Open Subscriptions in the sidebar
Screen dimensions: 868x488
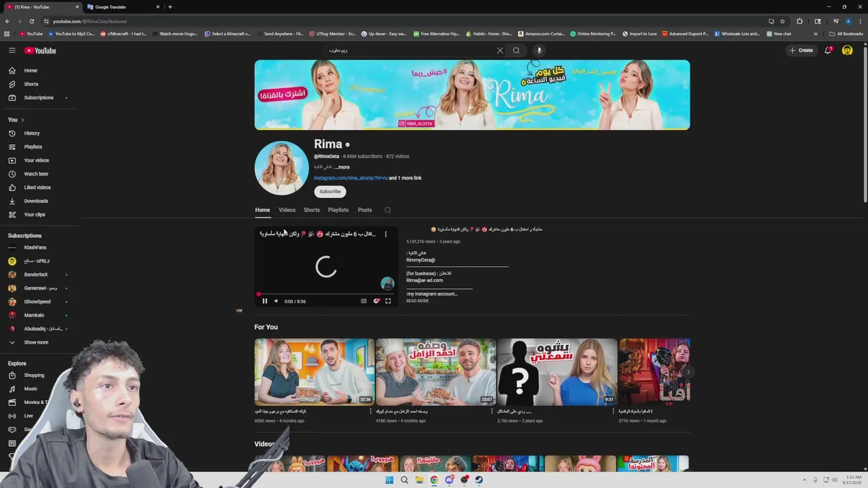38,98
